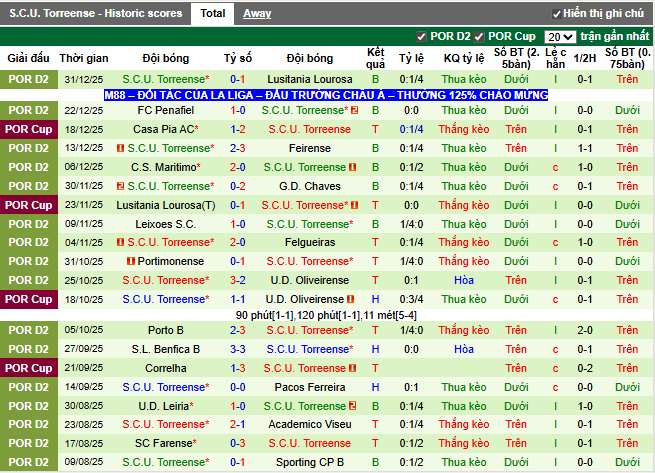Click POR Cup label on 18/12/25 row
Screen dimensions: 655x473
coord(29,129)
